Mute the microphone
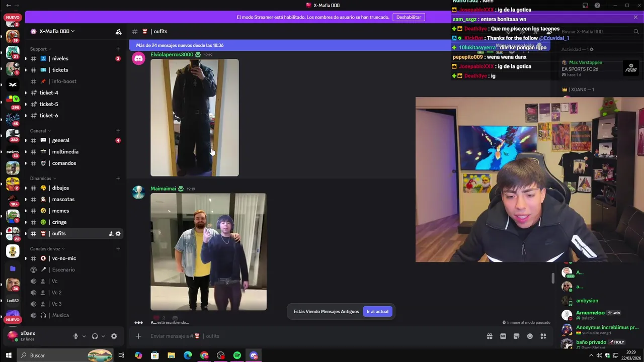Screen dimensions: 644x362 pos(75,336)
